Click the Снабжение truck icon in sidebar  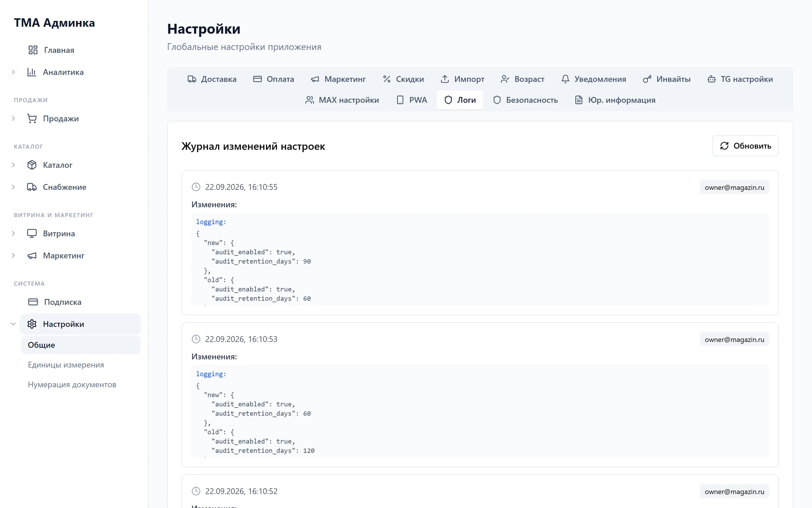[32, 187]
